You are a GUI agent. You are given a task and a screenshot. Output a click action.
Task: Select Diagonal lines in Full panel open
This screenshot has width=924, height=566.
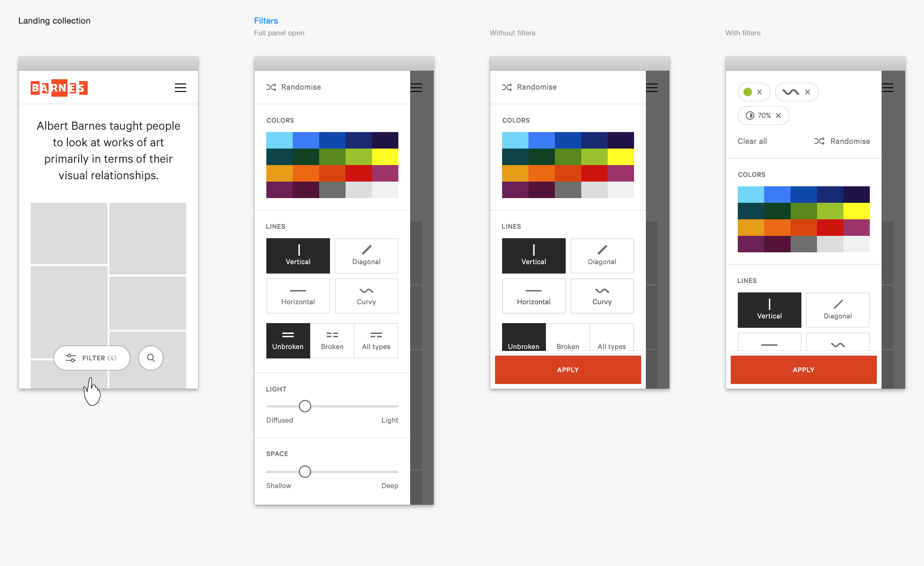pyautogui.click(x=366, y=256)
